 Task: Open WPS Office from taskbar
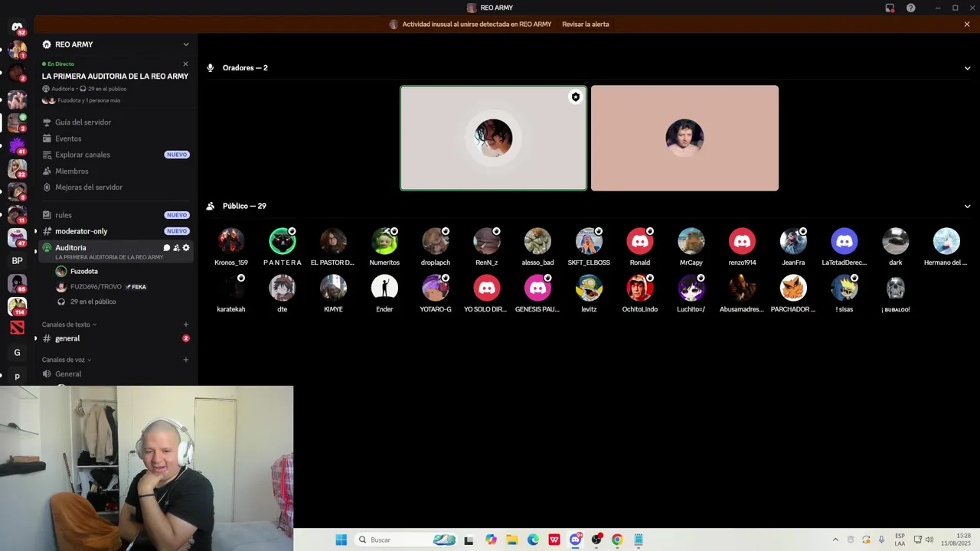pyautogui.click(x=554, y=540)
